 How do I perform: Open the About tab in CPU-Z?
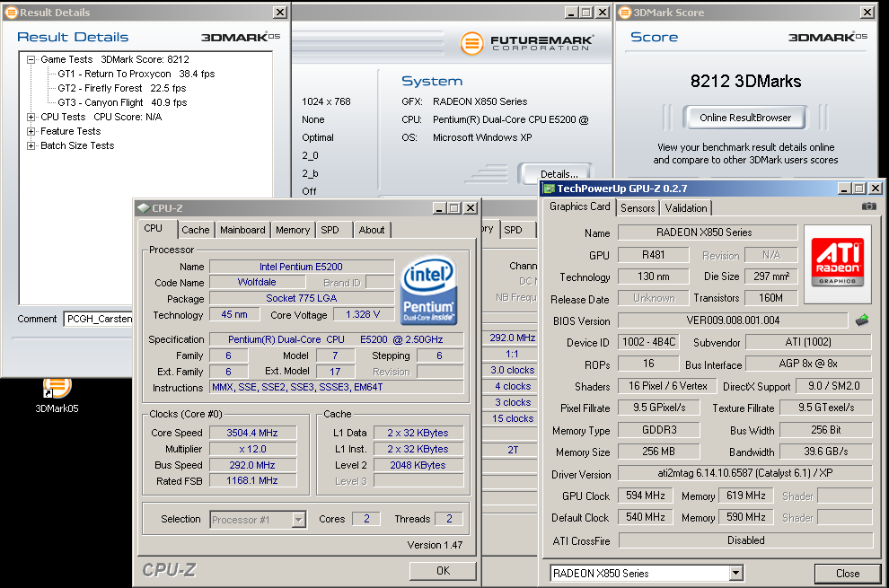[372, 230]
